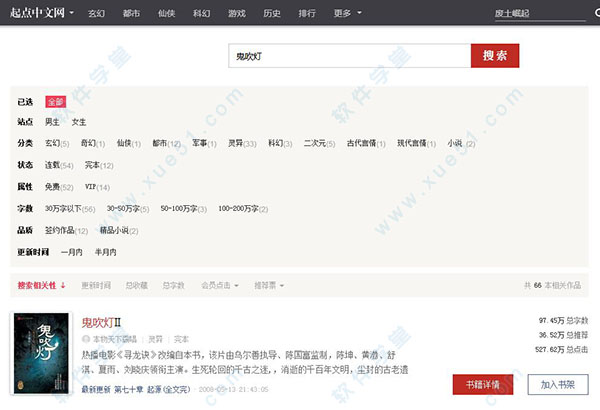The image size is (600, 410).
Task: Click the author icon beside 本物天下霸唱
Action: pyautogui.click(x=86, y=339)
